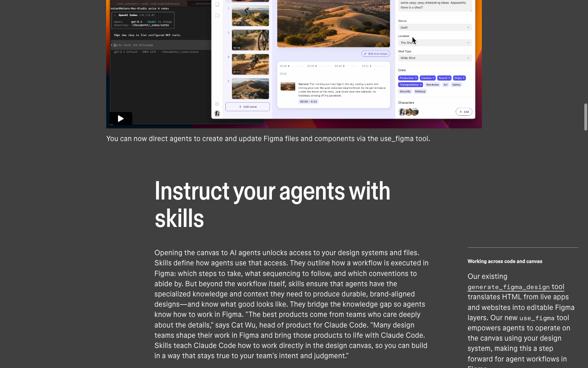
Task: Click the Add button under Characters
Action: [464, 112]
